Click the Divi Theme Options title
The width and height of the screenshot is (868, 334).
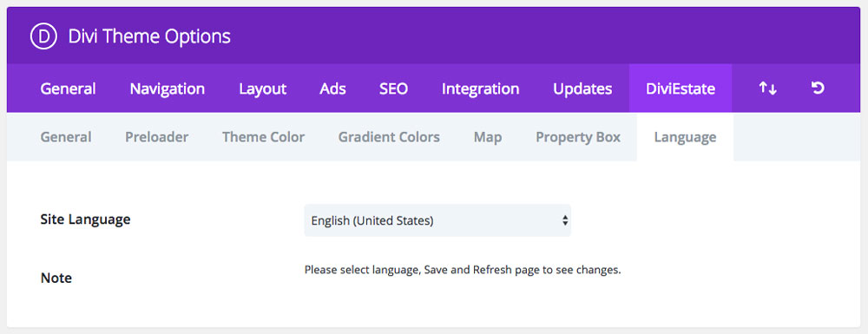tap(149, 36)
